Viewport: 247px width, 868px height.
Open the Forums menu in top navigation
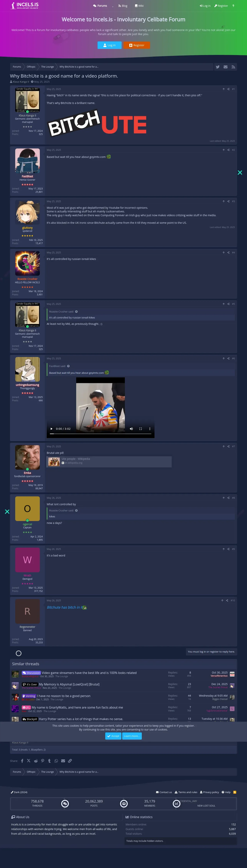click(x=100, y=6)
